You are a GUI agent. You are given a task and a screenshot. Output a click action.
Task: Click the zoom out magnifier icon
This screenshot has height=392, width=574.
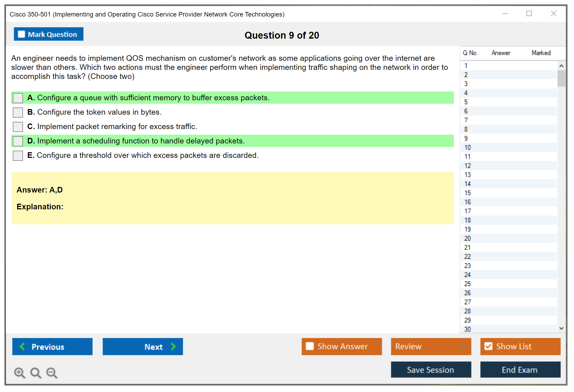click(x=52, y=373)
